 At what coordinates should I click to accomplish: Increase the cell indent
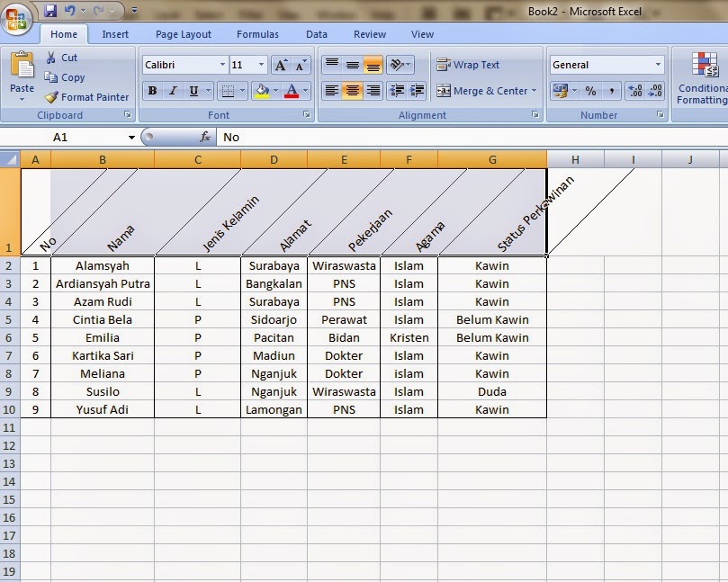(x=418, y=91)
